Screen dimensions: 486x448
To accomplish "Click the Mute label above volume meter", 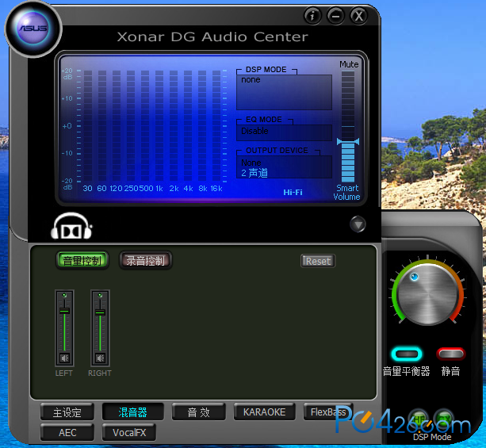I will click(x=349, y=64).
